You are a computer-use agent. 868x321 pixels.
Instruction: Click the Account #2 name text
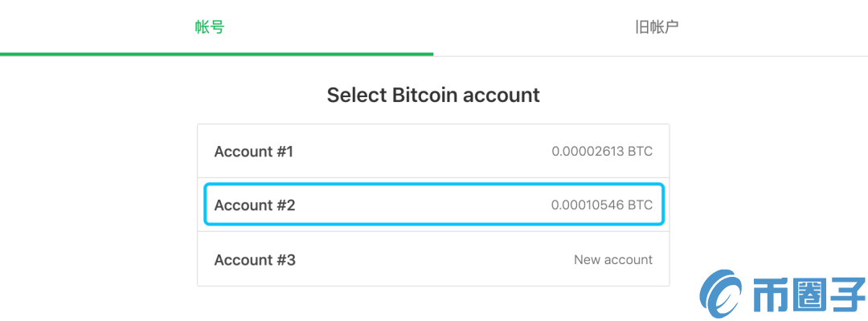pos(255,205)
